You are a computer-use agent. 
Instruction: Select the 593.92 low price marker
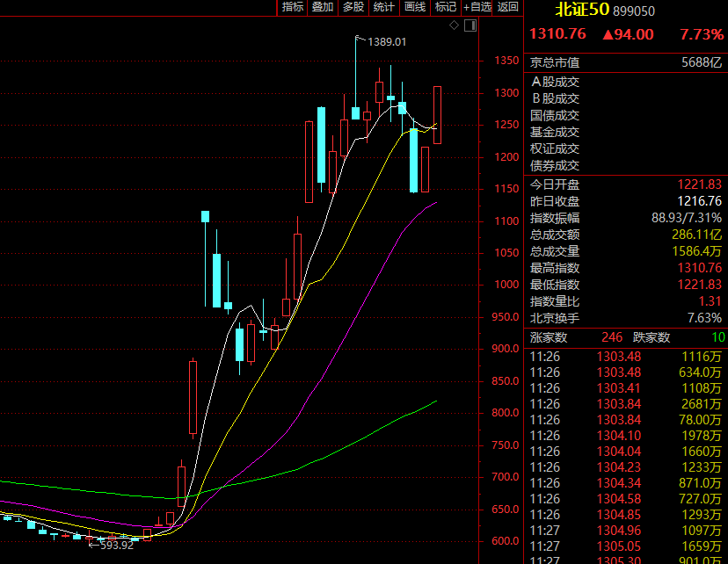click(x=114, y=545)
